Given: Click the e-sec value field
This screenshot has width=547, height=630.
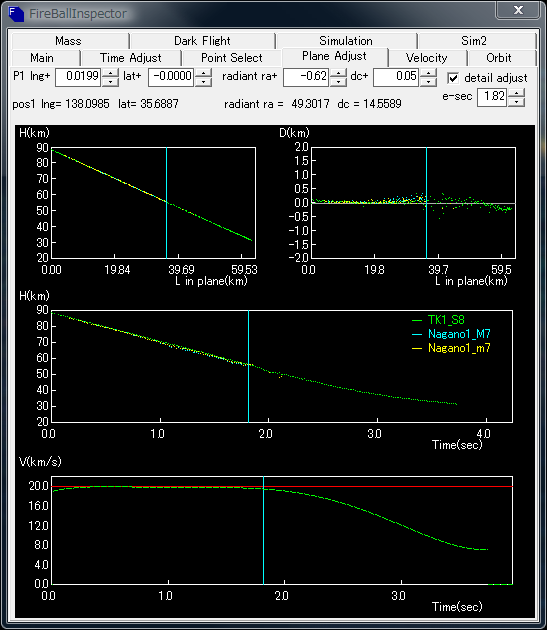Looking at the screenshot, I should [x=492, y=97].
